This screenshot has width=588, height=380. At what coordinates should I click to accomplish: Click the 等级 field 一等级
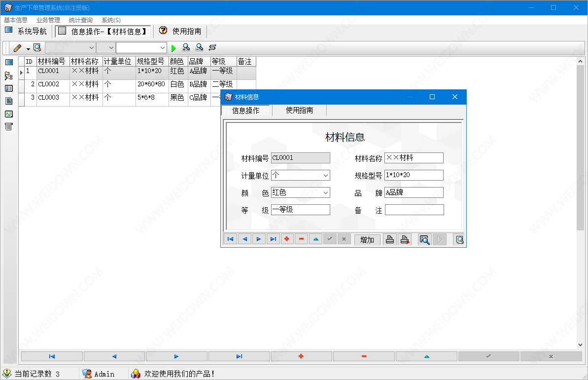point(300,210)
